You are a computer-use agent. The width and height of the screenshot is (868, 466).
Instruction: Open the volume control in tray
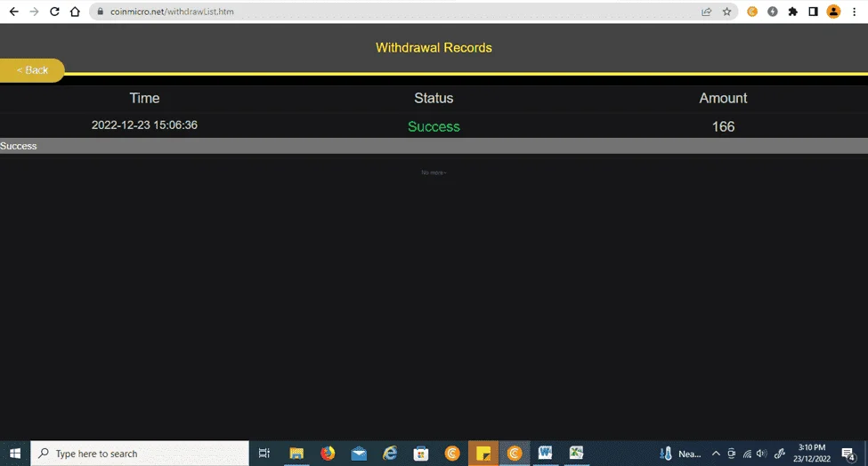[x=762, y=454]
